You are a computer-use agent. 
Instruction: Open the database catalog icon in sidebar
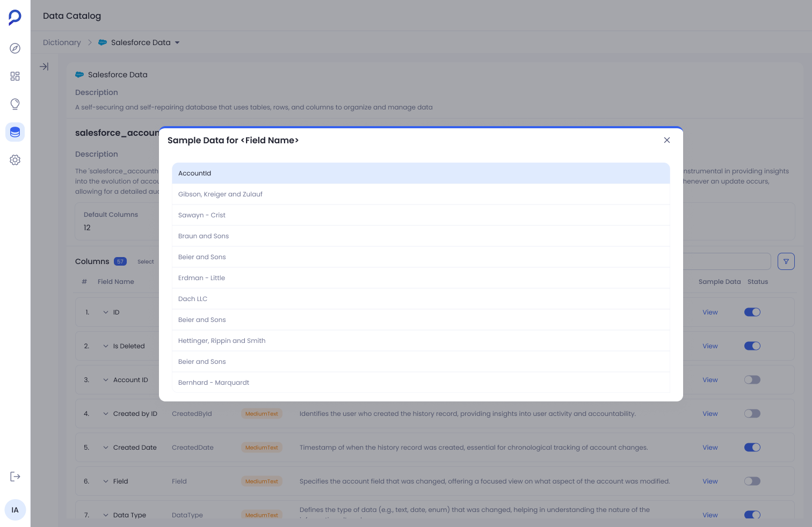(15, 132)
